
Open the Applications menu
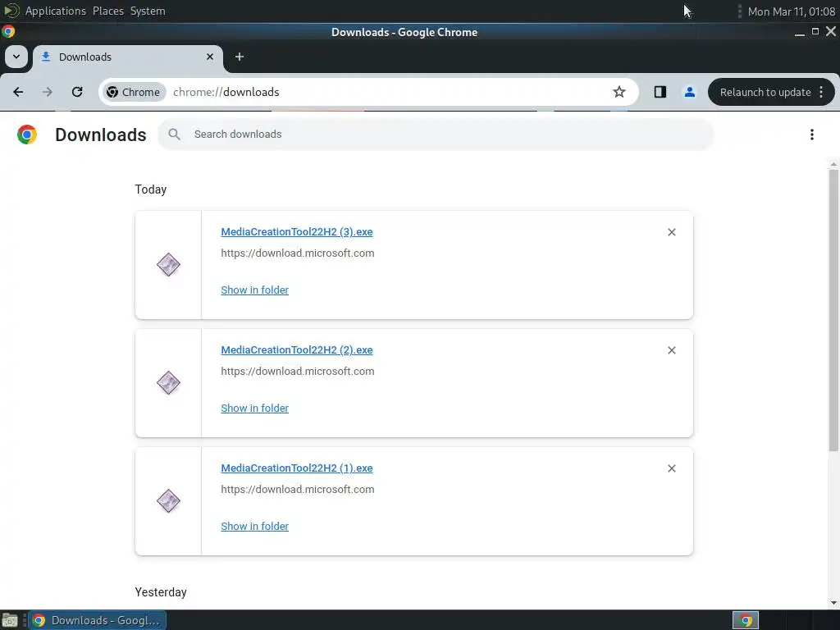point(55,11)
